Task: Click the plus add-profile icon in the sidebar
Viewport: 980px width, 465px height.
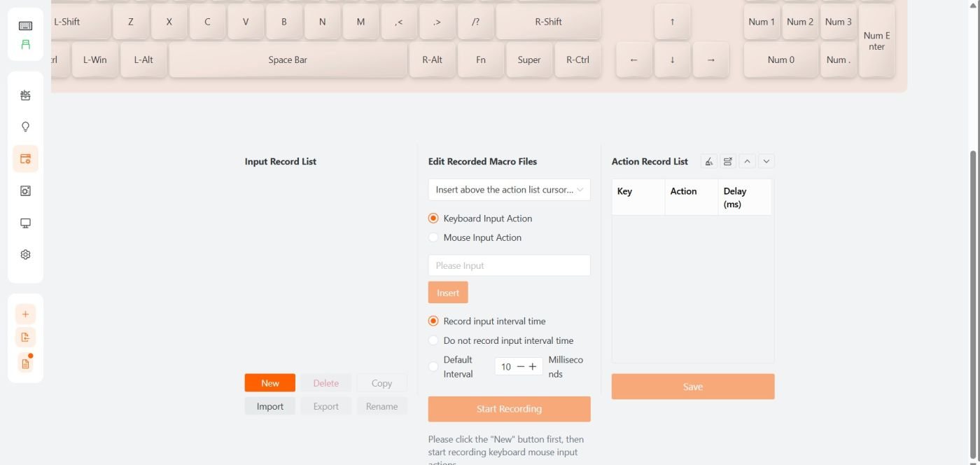Action: point(25,314)
